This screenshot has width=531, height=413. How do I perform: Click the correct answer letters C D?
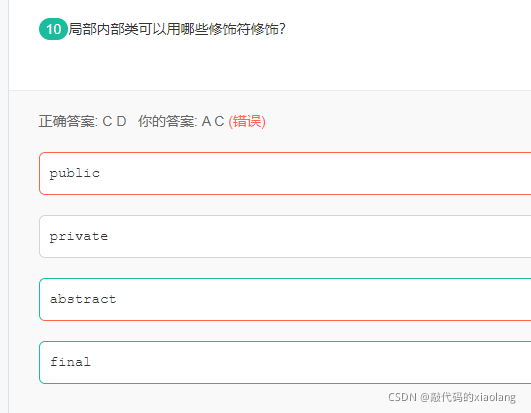tap(114, 122)
